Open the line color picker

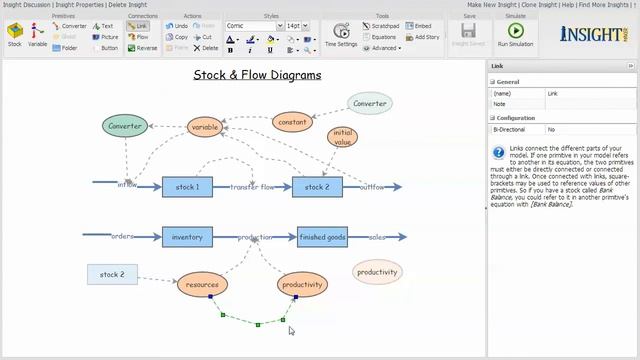coord(253,40)
